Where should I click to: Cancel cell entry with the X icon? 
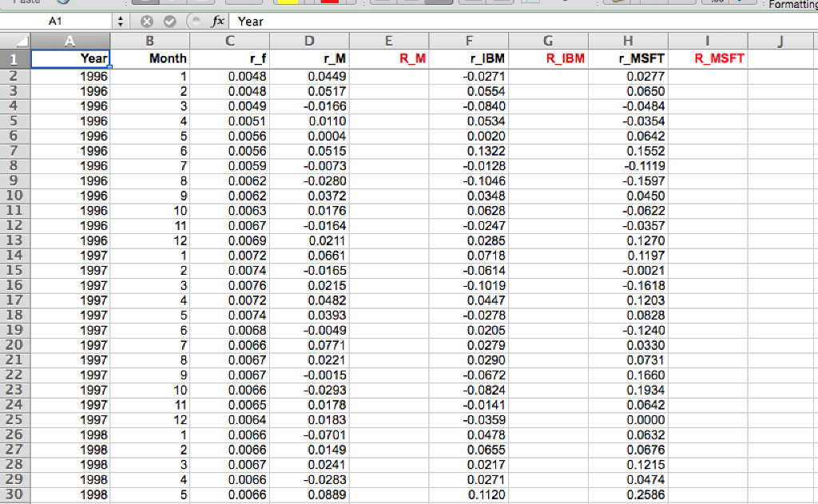tap(147, 22)
